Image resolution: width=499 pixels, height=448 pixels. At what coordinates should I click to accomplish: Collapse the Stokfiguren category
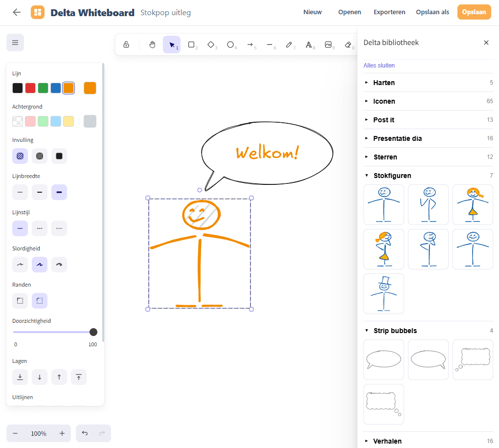tap(429, 176)
